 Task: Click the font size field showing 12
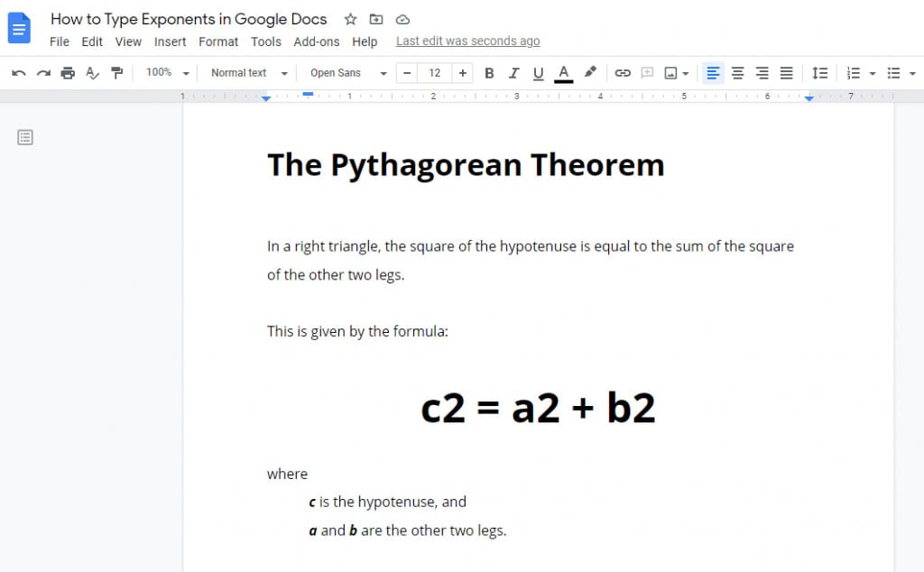click(x=435, y=73)
